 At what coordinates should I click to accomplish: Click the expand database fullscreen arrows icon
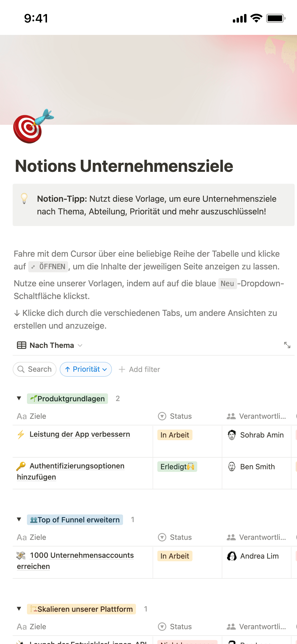287,345
